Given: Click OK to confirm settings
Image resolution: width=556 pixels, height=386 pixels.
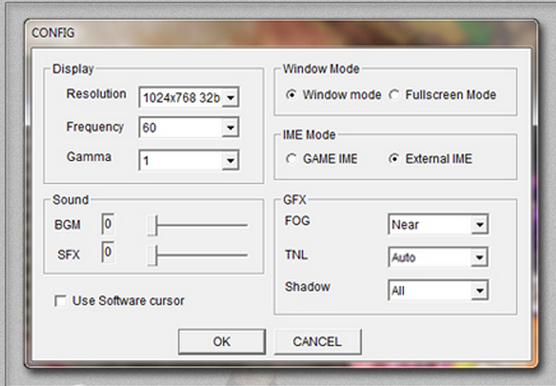Looking at the screenshot, I should (x=222, y=342).
